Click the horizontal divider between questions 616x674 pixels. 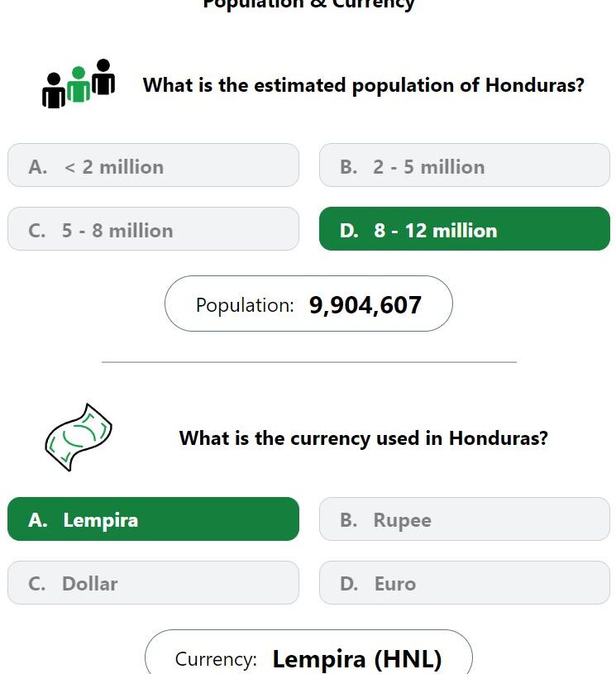tap(309, 362)
